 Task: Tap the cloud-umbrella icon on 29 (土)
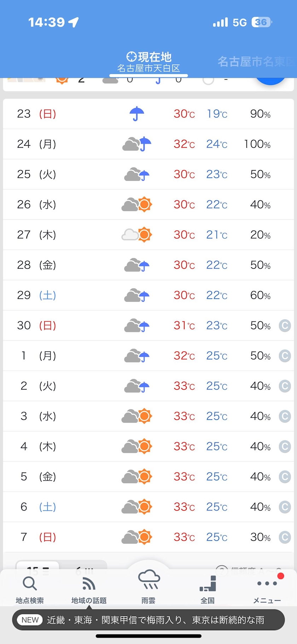[137, 295]
